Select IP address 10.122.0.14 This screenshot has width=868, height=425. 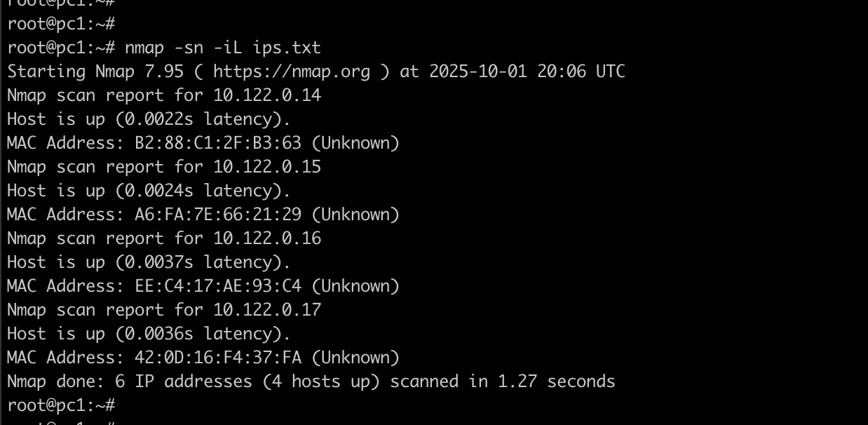[x=267, y=95]
